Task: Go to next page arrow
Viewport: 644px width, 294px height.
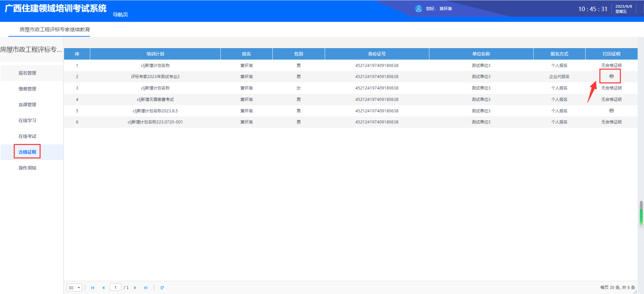Action: pyautogui.click(x=135, y=288)
